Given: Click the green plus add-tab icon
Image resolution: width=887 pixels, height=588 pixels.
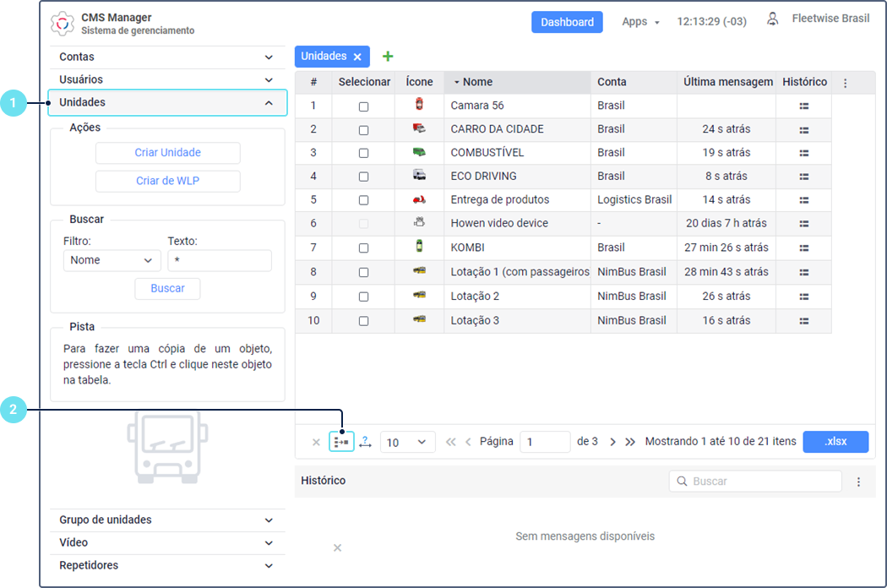Looking at the screenshot, I should coord(388,56).
